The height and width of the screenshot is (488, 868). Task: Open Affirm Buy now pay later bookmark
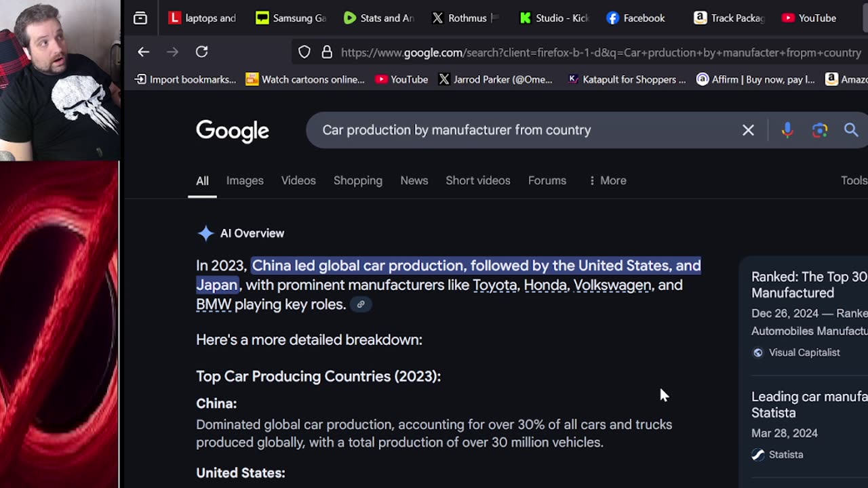click(755, 79)
